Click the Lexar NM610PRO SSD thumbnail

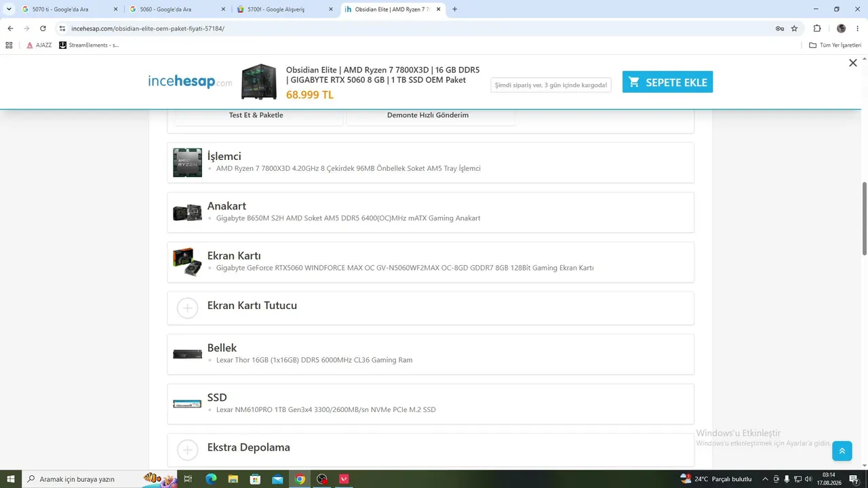coord(187,404)
